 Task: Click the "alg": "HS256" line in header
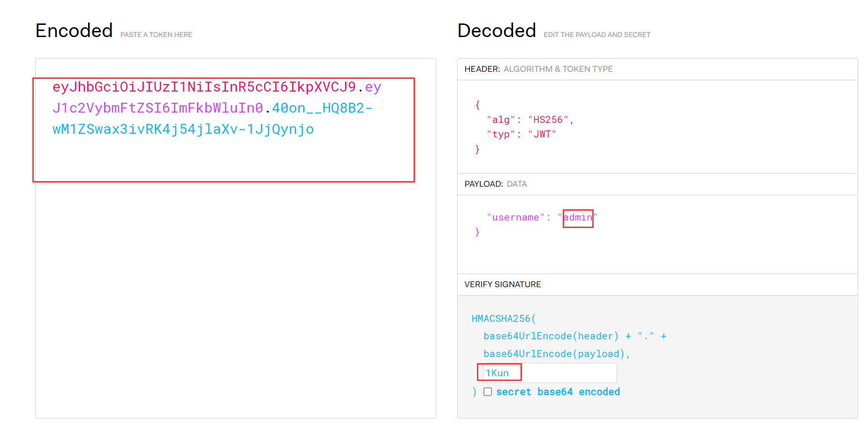[530, 120]
